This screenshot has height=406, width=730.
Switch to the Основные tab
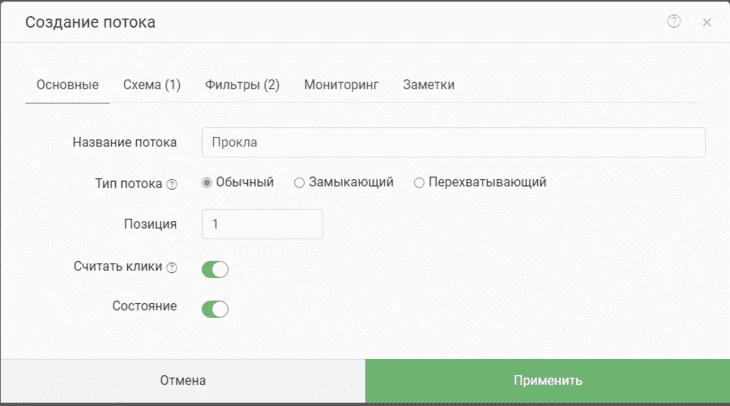pyautogui.click(x=68, y=85)
